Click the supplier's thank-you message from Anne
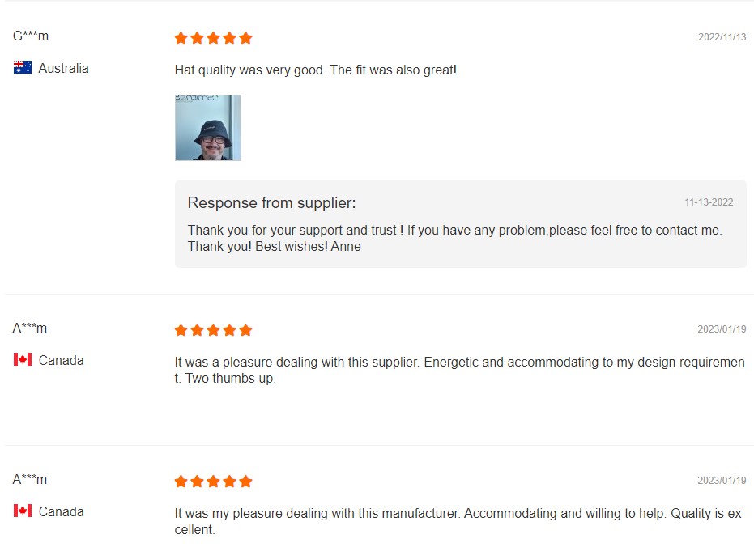 [454, 239]
